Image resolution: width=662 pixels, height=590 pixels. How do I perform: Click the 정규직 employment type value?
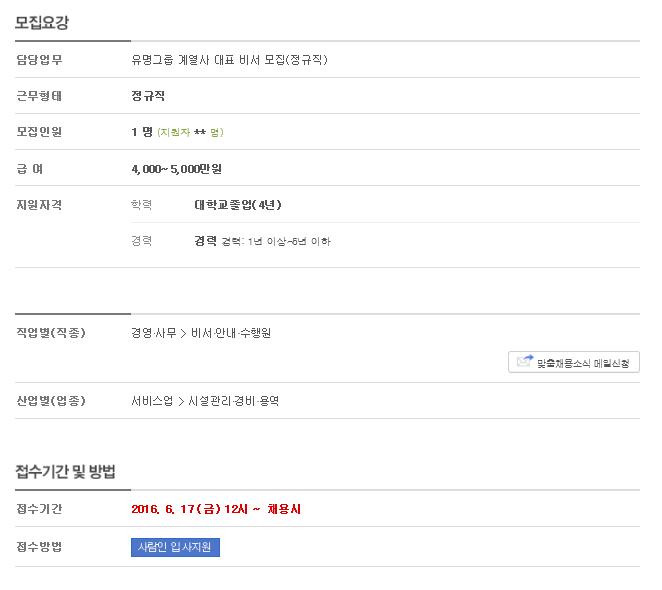coord(148,96)
